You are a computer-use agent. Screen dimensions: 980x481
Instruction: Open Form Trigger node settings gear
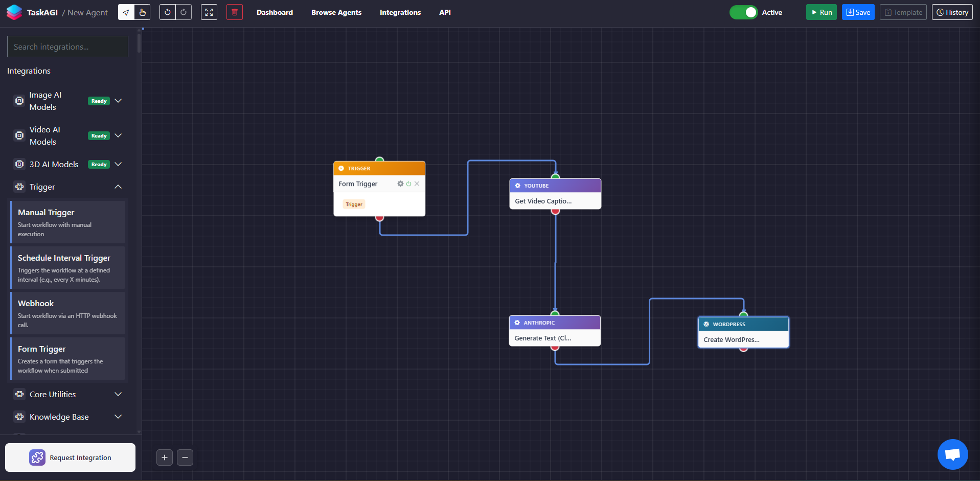pyautogui.click(x=400, y=184)
